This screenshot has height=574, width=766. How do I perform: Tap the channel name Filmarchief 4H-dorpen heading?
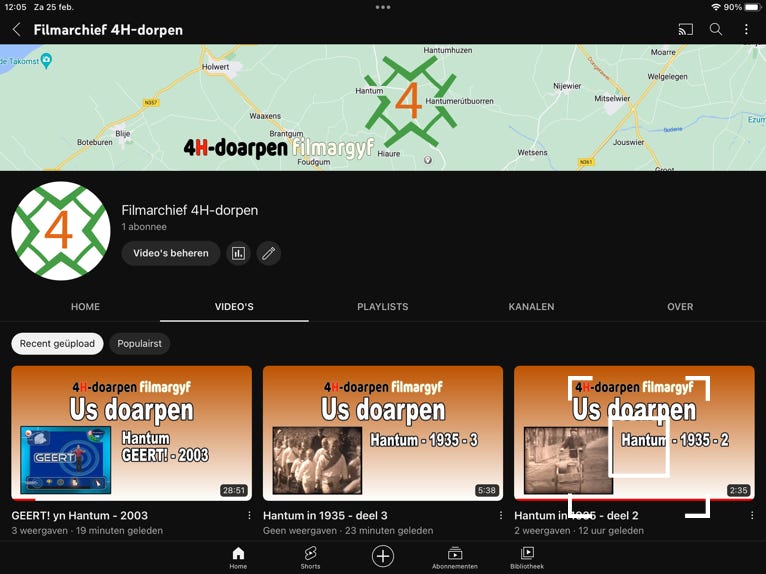tap(190, 210)
